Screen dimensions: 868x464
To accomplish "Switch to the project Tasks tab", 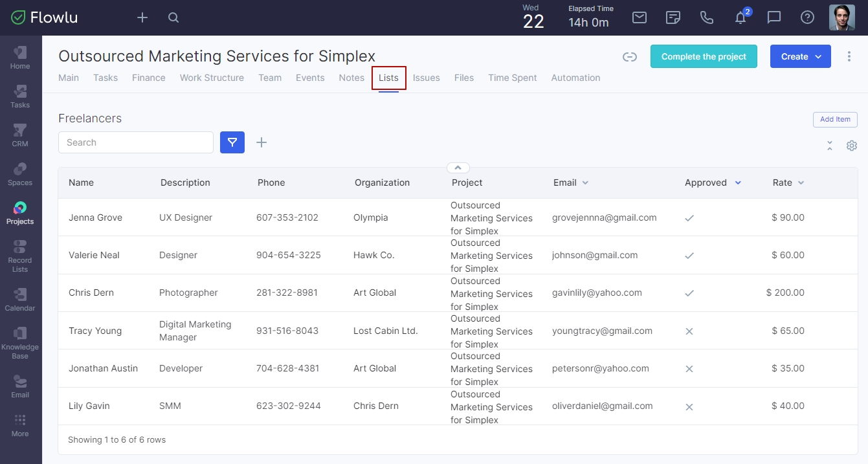I will pyautogui.click(x=106, y=78).
